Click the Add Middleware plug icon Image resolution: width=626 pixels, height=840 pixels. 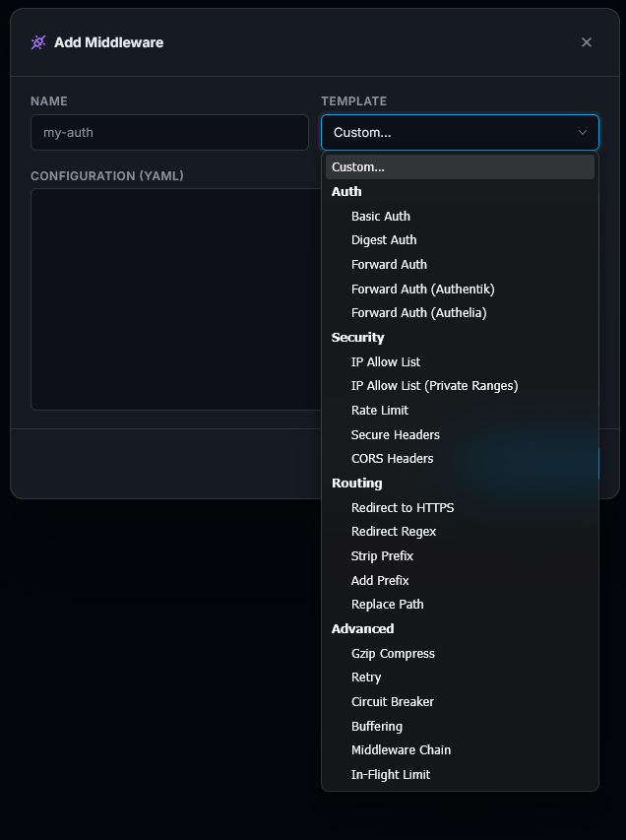coord(38,42)
